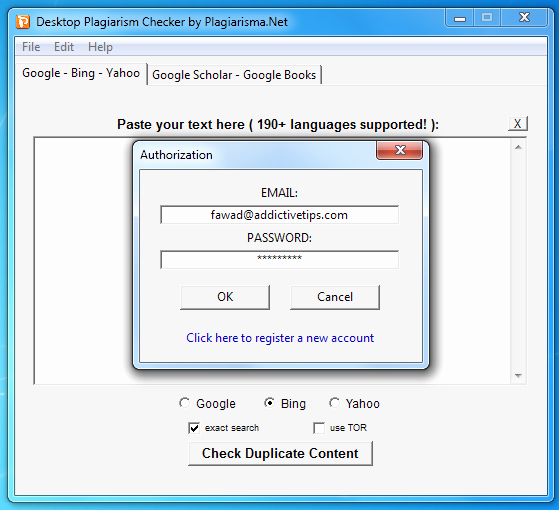559x510 pixels.
Task: Select the Bing radio button
Action: pyautogui.click(x=269, y=403)
